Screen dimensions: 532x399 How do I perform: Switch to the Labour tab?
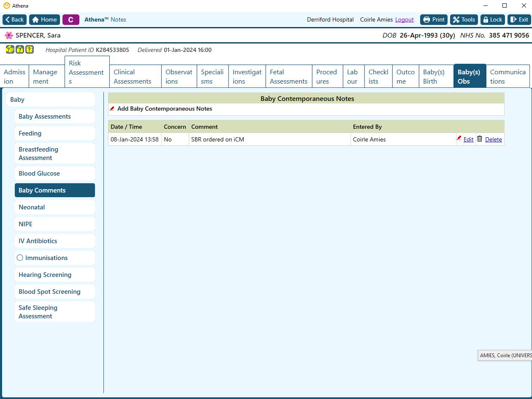[354, 76]
